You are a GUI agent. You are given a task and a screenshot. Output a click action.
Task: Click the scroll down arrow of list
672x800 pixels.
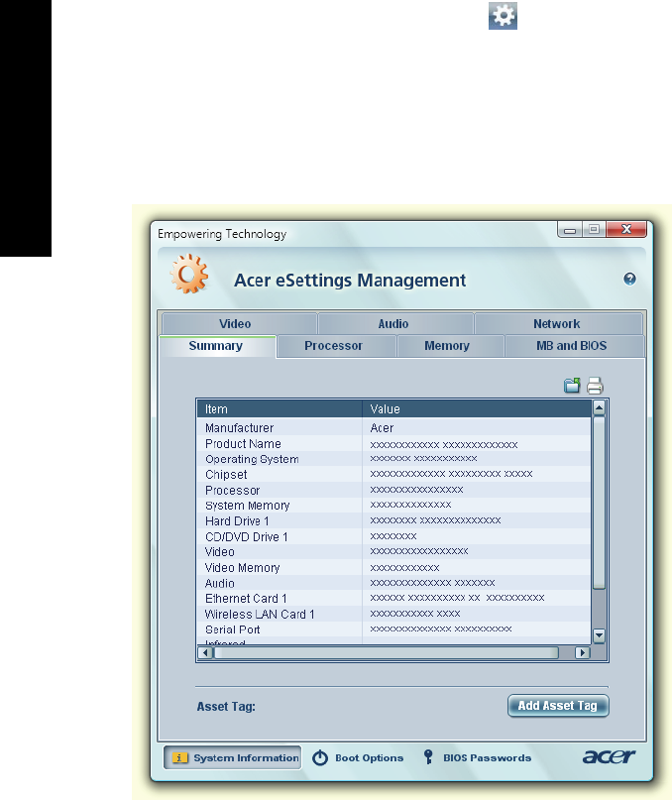click(599, 635)
